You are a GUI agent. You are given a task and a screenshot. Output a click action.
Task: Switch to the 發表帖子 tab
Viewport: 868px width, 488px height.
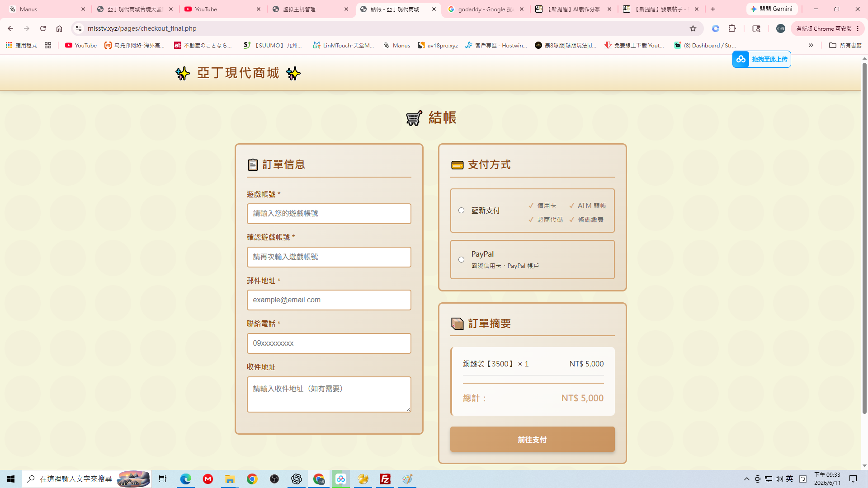coord(661,9)
